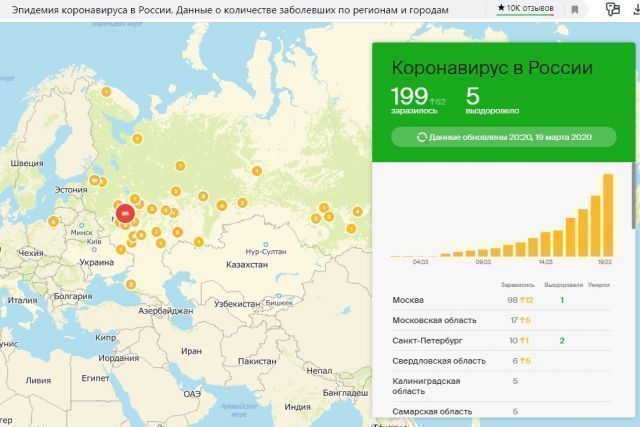Click the easternmost yellow marker on map

coord(358,211)
